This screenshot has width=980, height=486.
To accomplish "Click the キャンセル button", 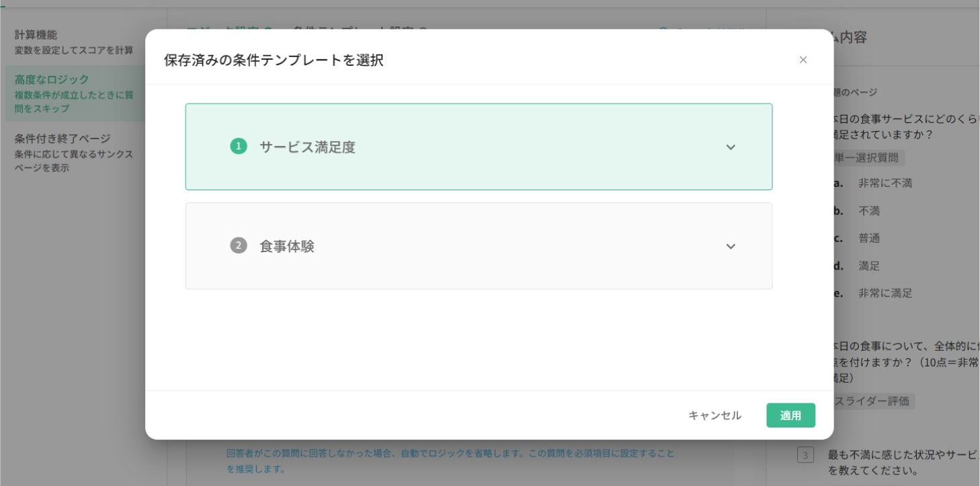I will (714, 415).
